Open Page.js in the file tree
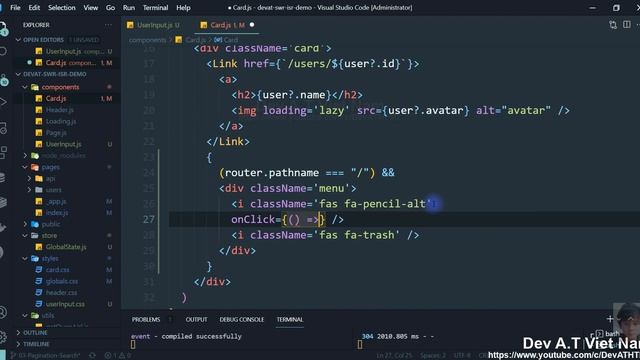The height and width of the screenshot is (360, 640). [x=56, y=133]
